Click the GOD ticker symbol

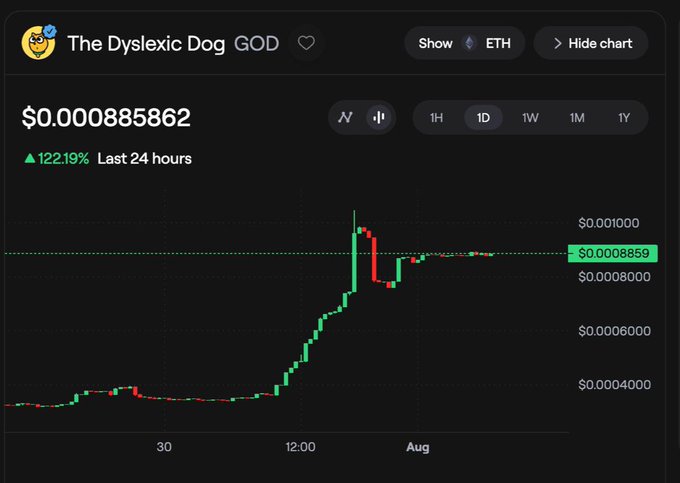pos(256,44)
